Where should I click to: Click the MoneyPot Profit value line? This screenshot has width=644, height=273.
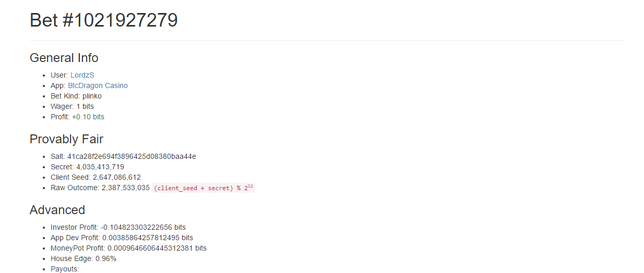click(x=128, y=248)
